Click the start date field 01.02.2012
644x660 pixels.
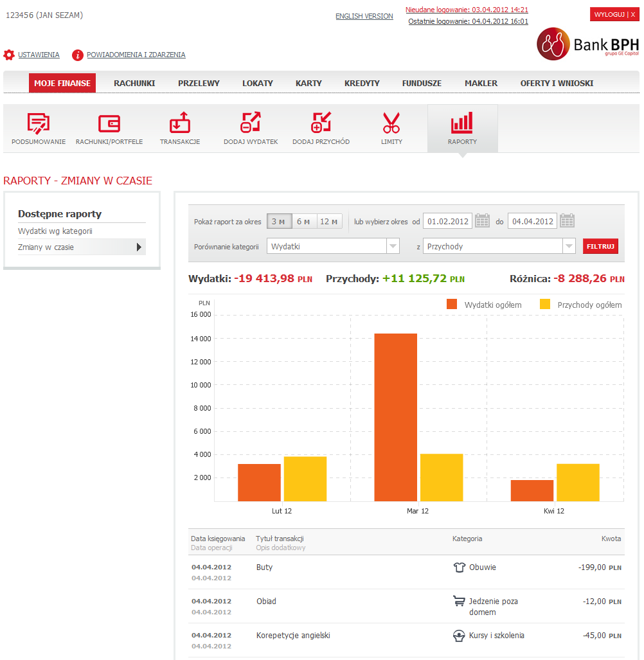pyautogui.click(x=447, y=221)
